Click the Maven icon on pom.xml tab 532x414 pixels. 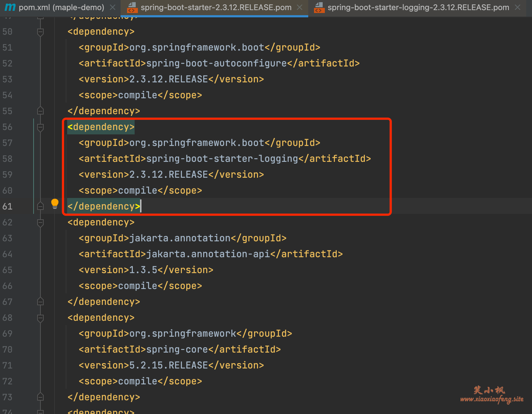click(x=10, y=7)
